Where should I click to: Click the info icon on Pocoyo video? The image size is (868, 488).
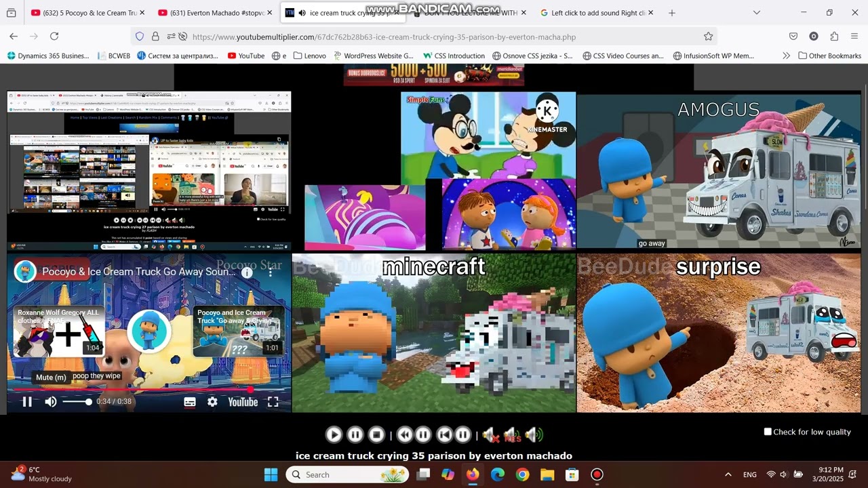coord(247,272)
